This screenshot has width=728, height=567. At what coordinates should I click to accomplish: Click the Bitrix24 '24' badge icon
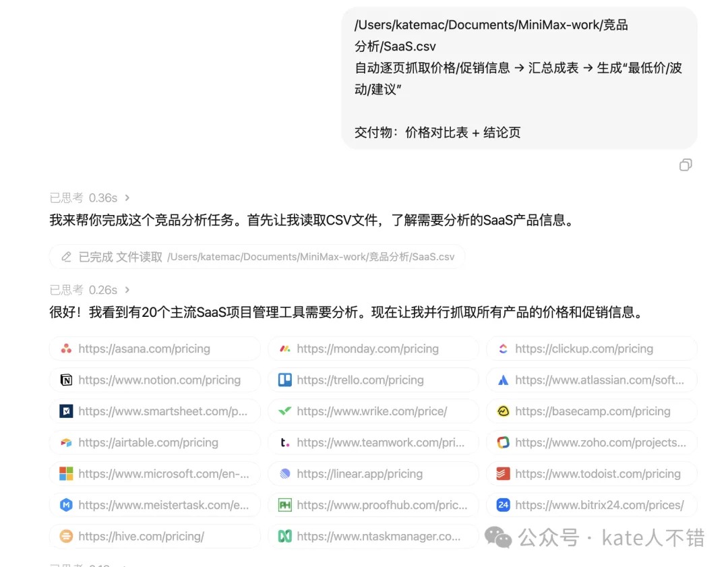[x=503, y=504]
